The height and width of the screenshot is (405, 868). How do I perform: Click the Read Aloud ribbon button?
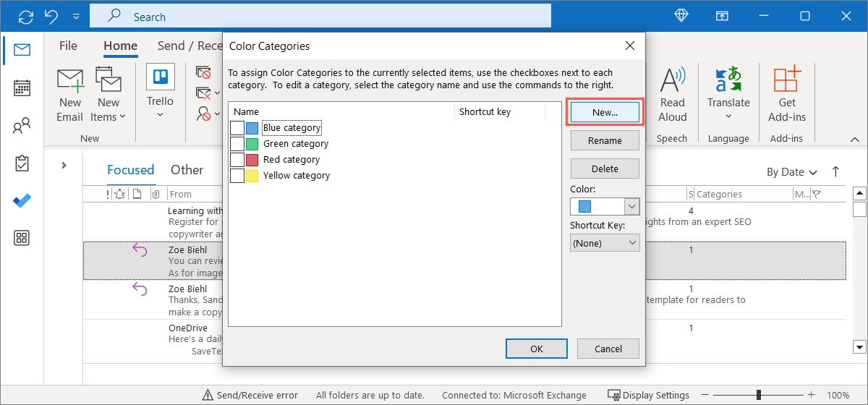pyautogui.click(x=672, y=95)
